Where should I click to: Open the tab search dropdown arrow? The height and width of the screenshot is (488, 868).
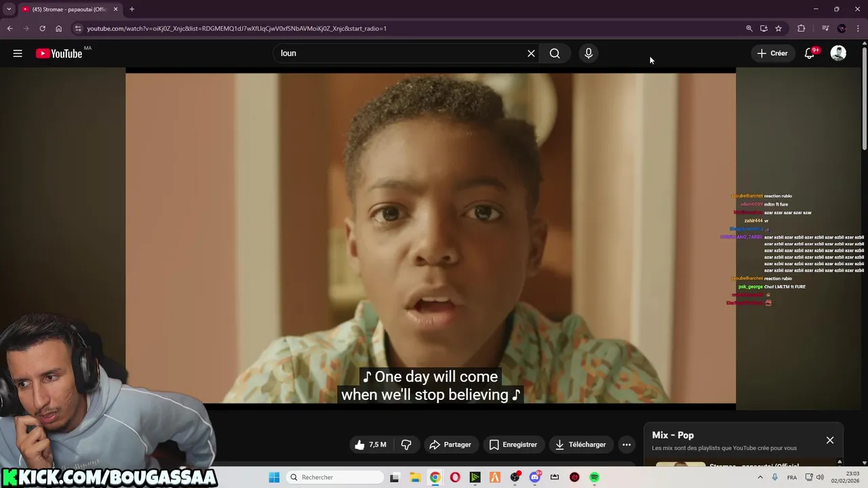click(x=9, y=9)
